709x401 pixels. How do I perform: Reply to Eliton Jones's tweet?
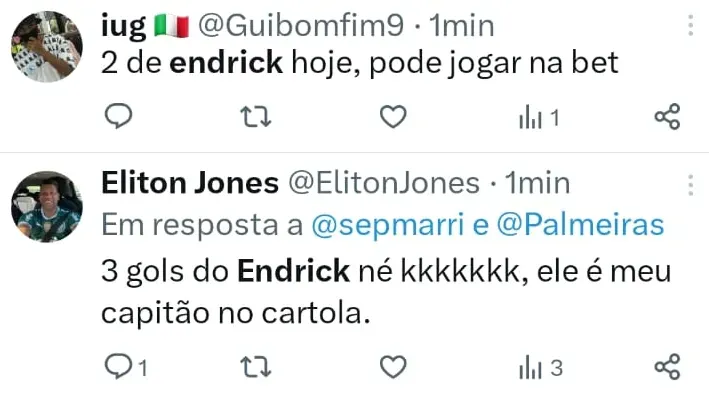coord(126,366)
